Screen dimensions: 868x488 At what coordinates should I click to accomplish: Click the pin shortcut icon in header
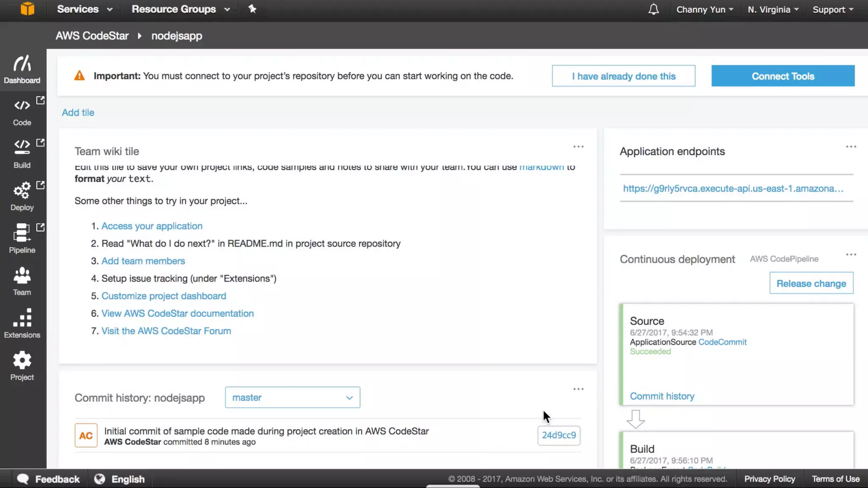[x=252, y=9]
